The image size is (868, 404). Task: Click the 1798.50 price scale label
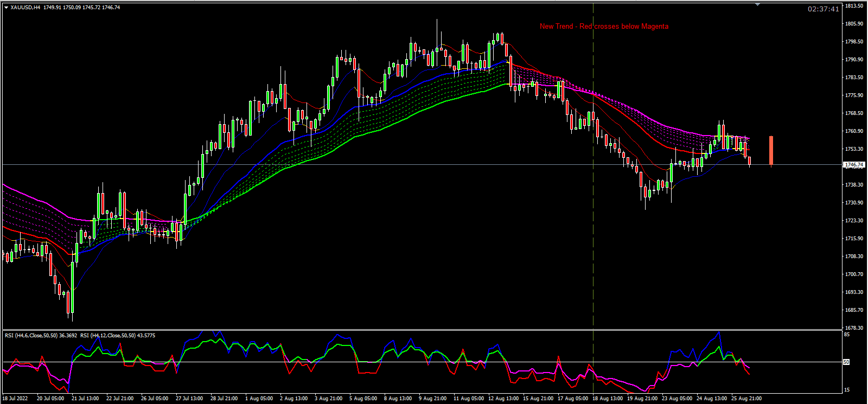click(854, 42)
